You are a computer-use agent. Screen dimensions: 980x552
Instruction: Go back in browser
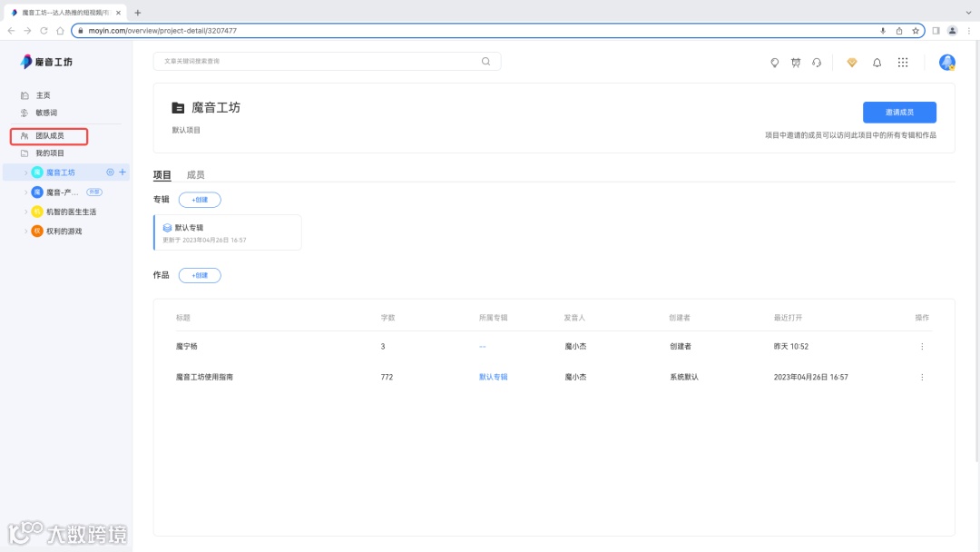coord(11,31)
